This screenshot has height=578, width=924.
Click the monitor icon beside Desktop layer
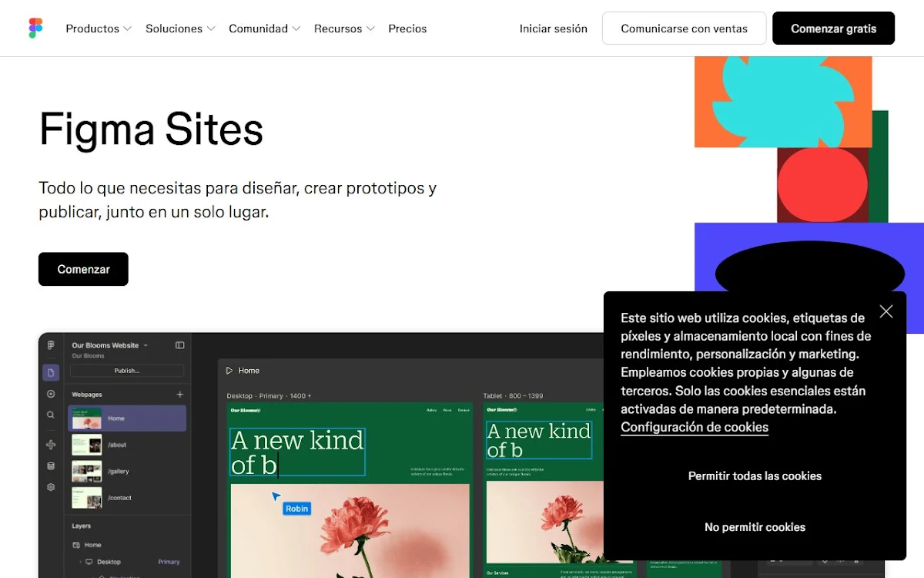click(x=89, y=562)
